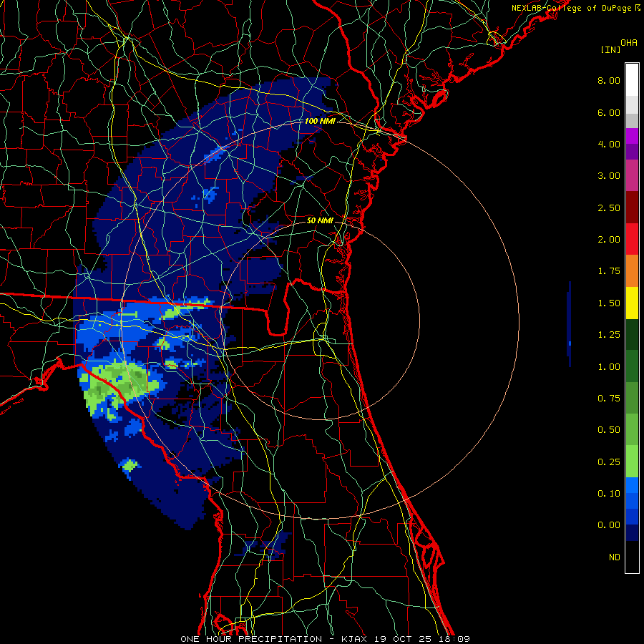Select the 3.00 scale value
The height and width of the screenshot is (644, 644).
click(x=609, y=176)
